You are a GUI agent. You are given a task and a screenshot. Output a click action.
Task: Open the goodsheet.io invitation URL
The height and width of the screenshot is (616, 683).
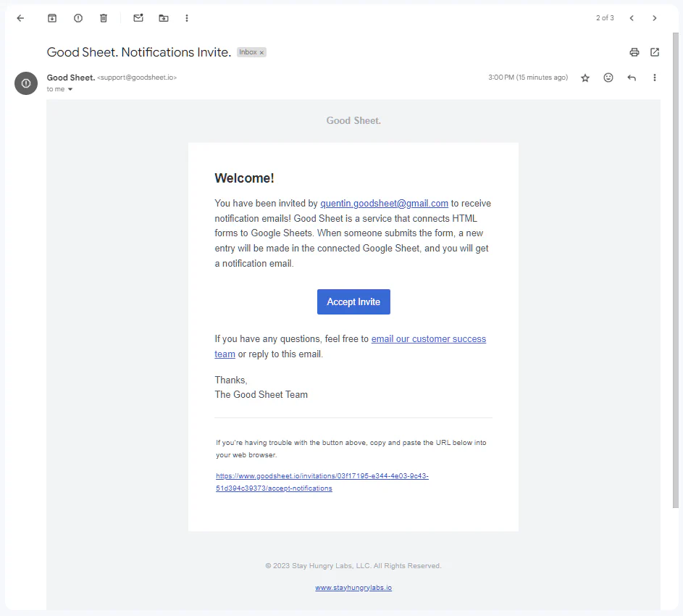[x=322, y=482]
